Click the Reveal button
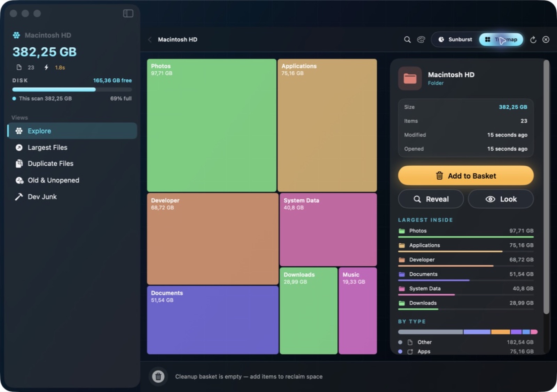557x392 pixels. [431, 199]
